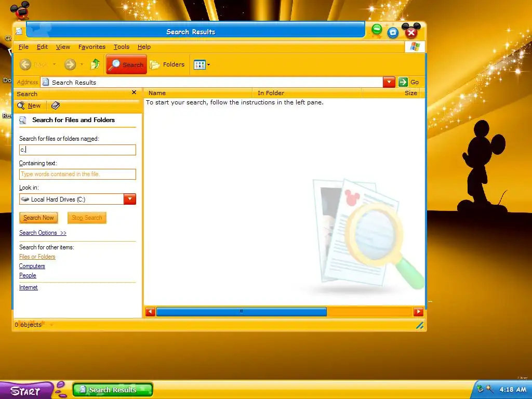This screenshot has height=399, width=532.
Task: Close the Search side pane
Action: tap(134, 92)
